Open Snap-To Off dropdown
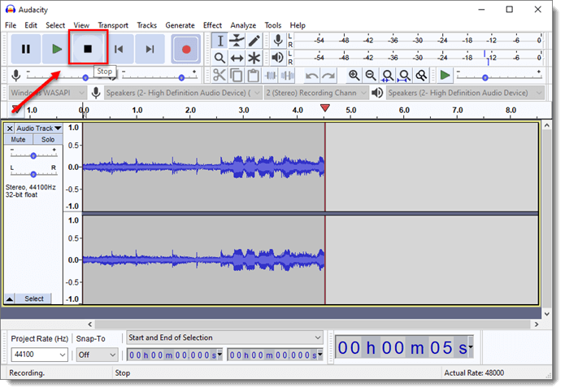The width and height of the screenshot is (565, 392). 97,355
